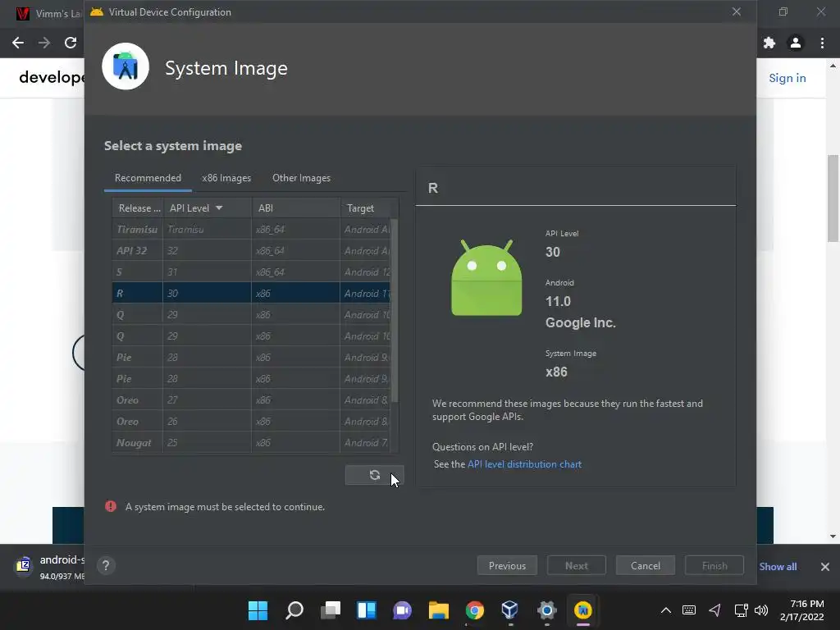This screenshot has height=630, width=840.
Task: Select the API 32 system image row
Action: pos(251,251)
